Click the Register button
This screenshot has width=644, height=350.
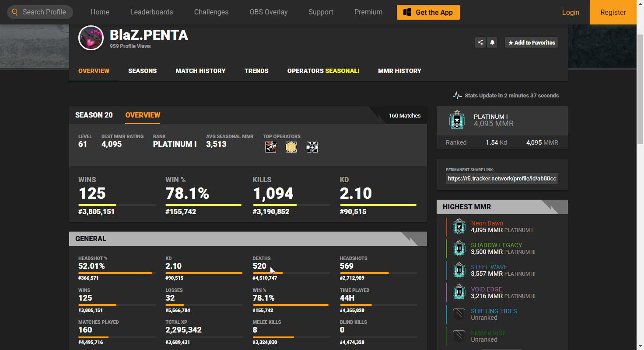612,12
